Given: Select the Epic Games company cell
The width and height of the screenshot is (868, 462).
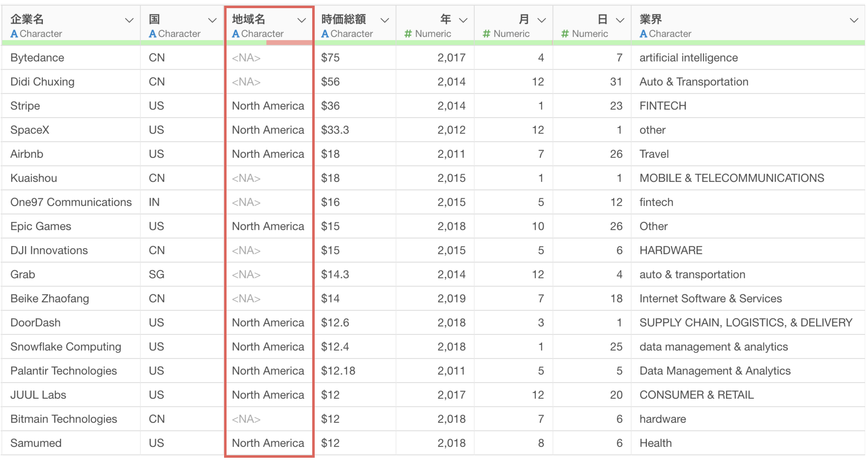Looking at the screenshot, I should coord(71,226).
